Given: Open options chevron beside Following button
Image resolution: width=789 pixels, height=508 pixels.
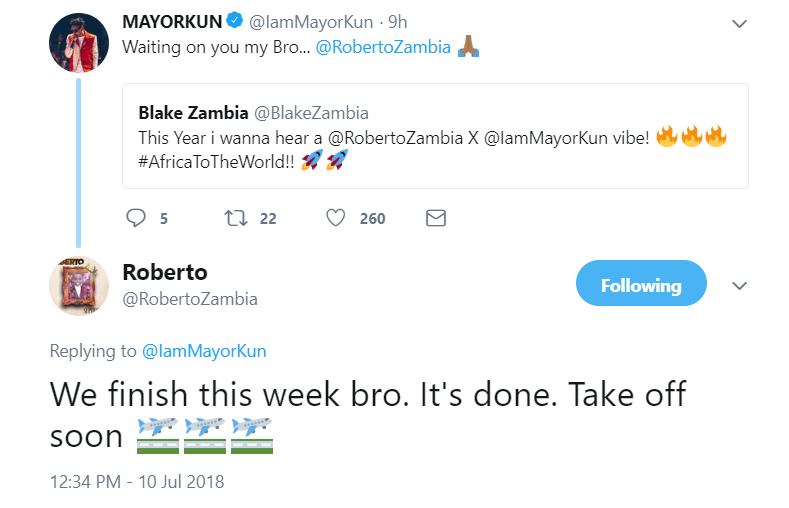Looking at the screenshot, I should click(x=739, y=286).
